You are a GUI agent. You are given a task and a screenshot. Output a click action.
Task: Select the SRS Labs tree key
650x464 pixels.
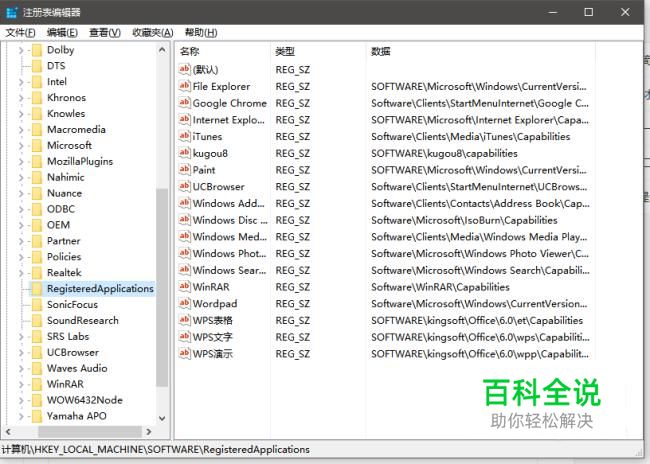(x=68, y=337)
